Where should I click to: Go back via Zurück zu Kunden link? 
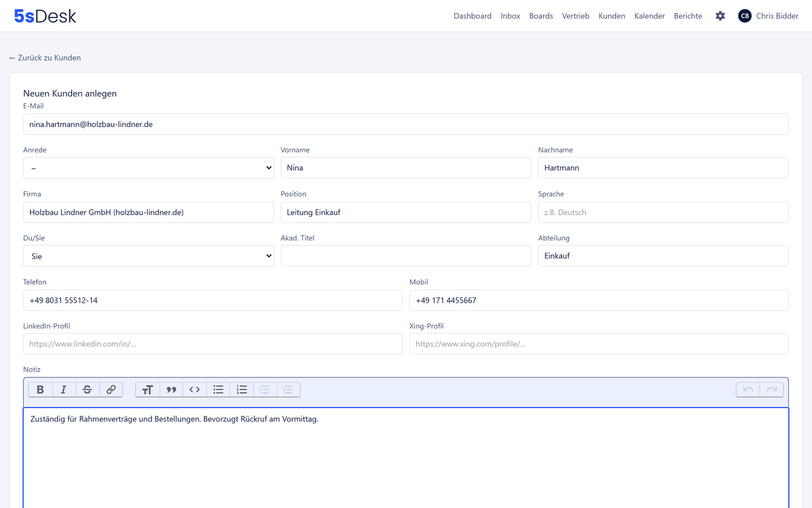45,58
